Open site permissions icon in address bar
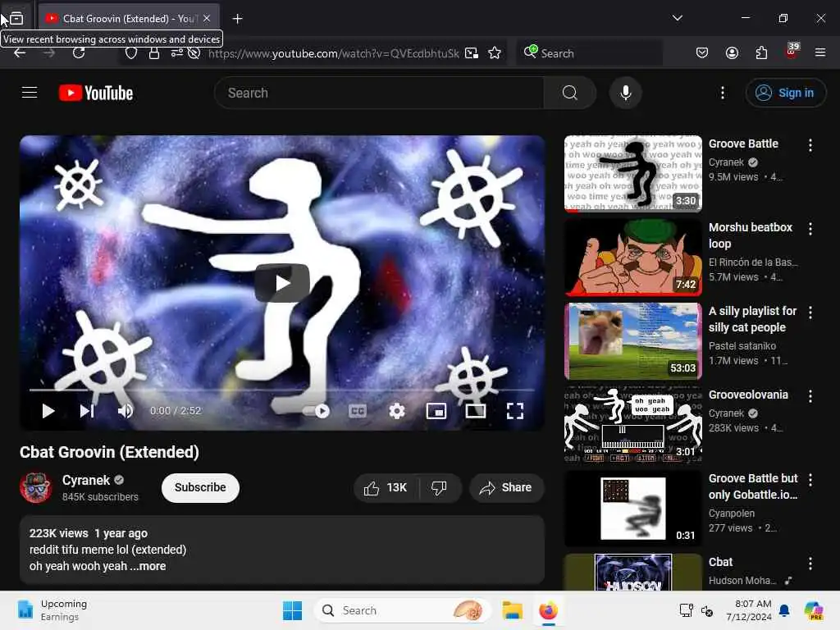This screenshot has height=630, width=840. (x=177, y=53)
